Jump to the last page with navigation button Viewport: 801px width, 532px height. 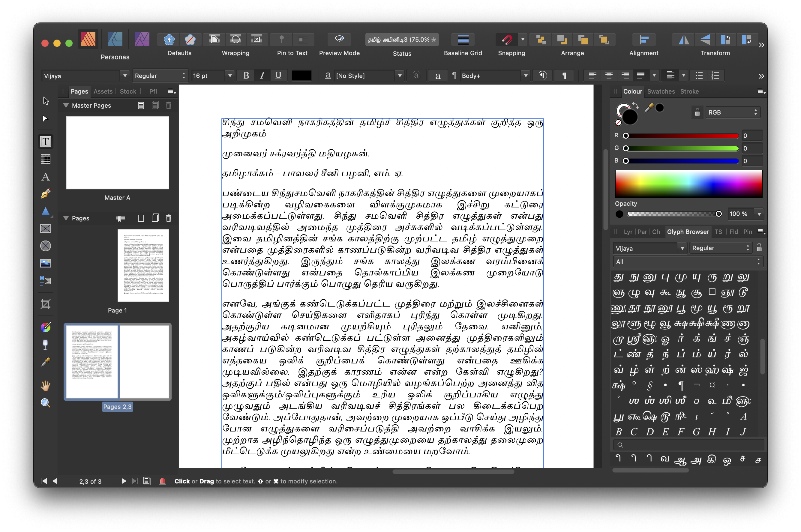click(135, 481)
